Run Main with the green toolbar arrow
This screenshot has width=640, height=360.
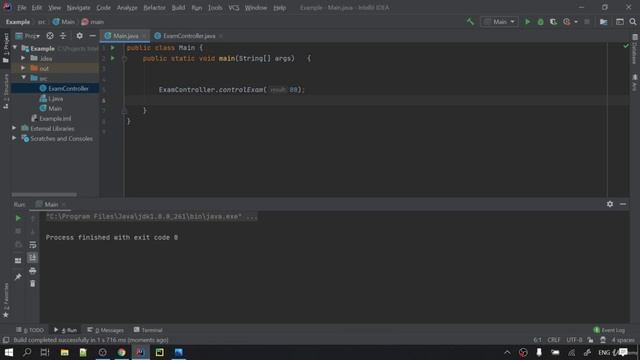527,22
